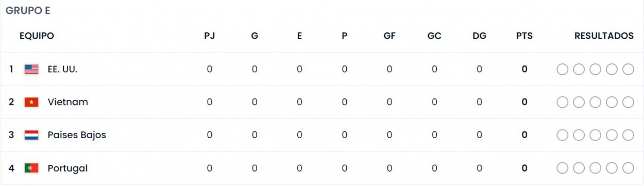This screenshot has height=186, width=644.
Task: Click the Portugal flag icon
Action: point(31,168)
